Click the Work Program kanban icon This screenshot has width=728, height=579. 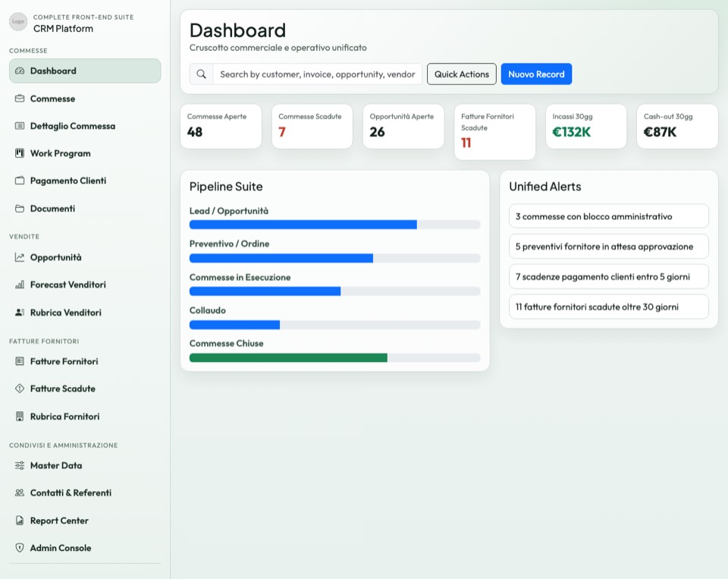20,153
